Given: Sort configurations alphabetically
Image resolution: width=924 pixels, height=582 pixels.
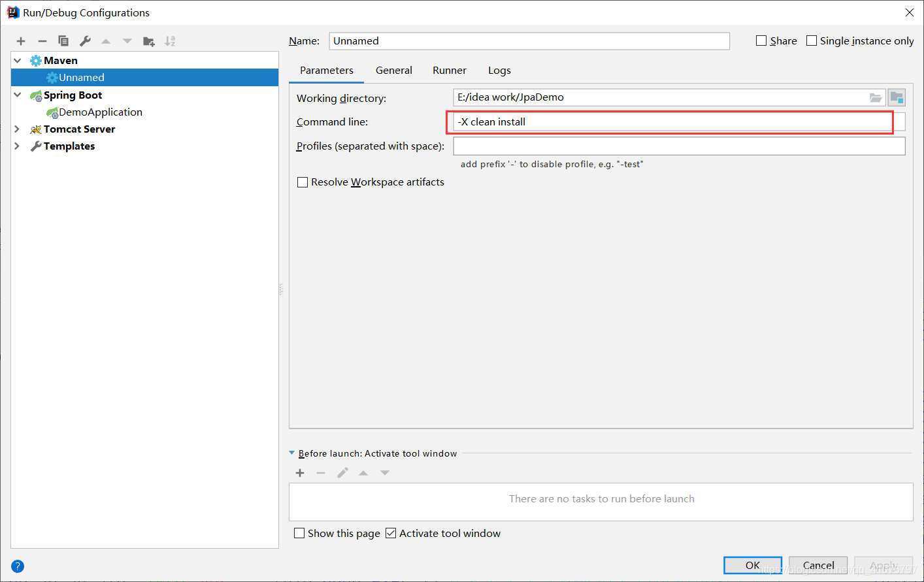Looking at the screenshot, I should (170, 40).
